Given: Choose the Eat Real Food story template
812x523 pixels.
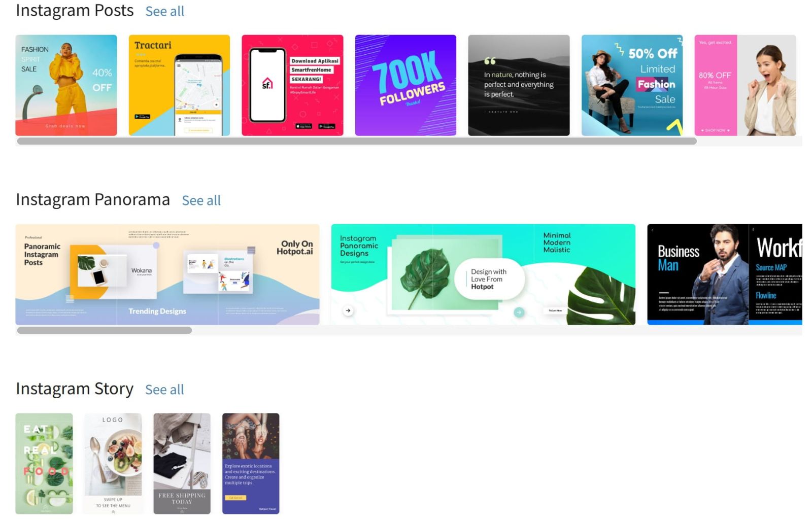Looking at the screenshot, I should (x=44, y=464).
